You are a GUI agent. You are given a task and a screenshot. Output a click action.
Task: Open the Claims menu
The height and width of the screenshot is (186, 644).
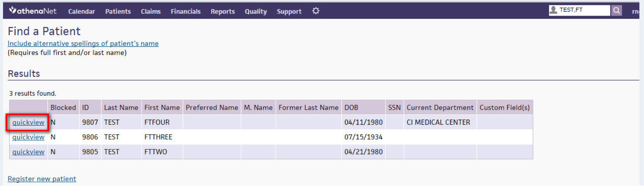[151, 11]
